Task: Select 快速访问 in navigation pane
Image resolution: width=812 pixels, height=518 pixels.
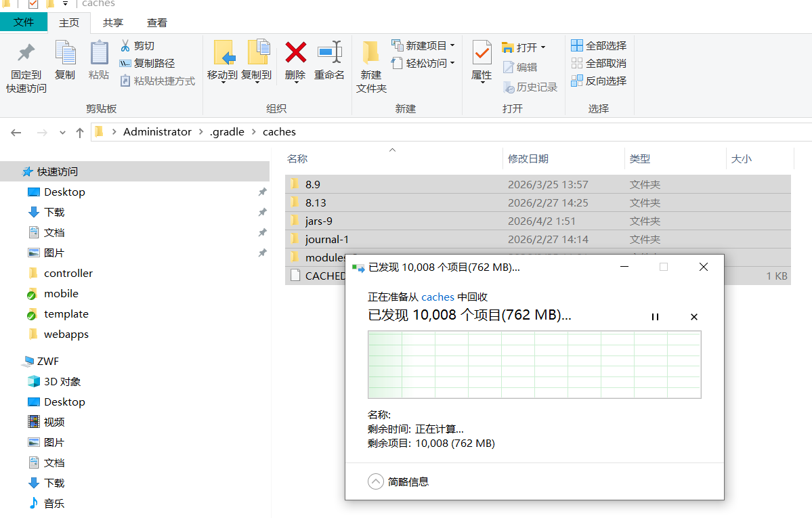Action: point(135,171)
